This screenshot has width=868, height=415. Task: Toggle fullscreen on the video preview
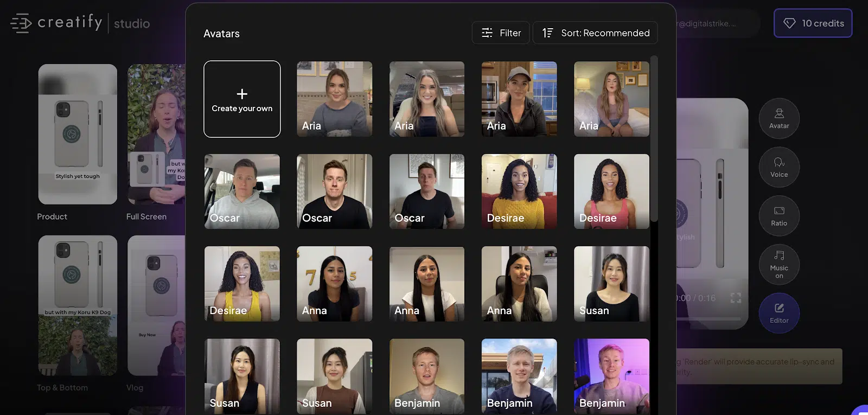coord(736,298)
